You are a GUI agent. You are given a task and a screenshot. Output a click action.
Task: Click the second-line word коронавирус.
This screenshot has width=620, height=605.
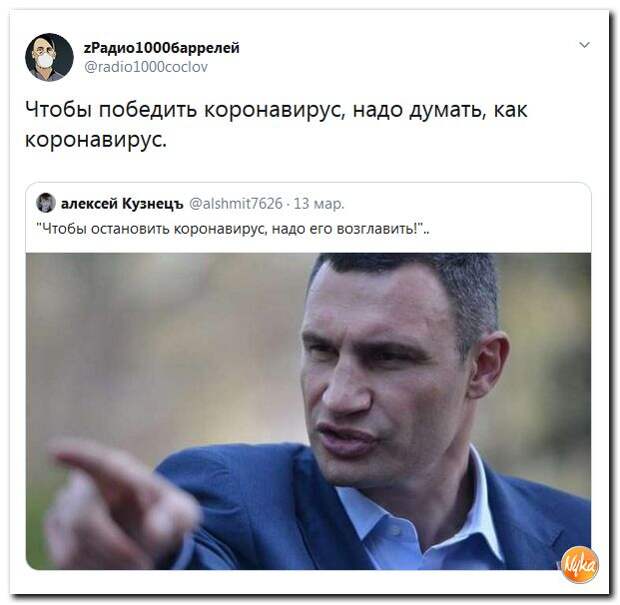[96, 140]
